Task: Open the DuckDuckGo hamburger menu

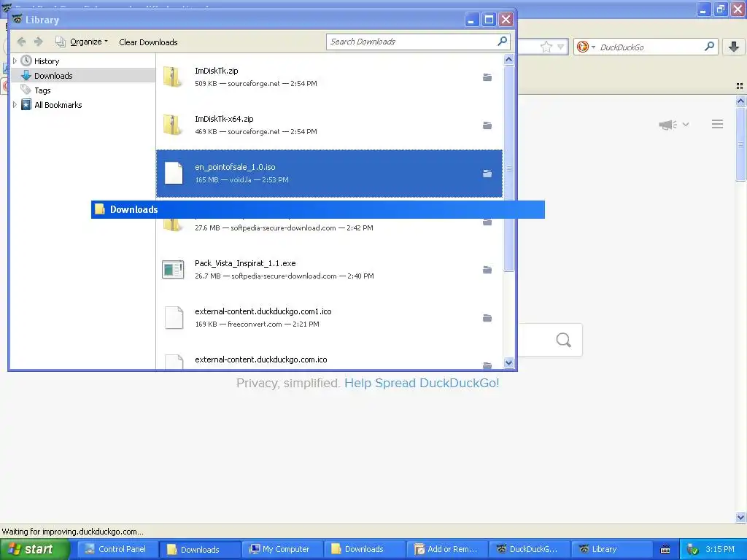Action: (718, 124)
